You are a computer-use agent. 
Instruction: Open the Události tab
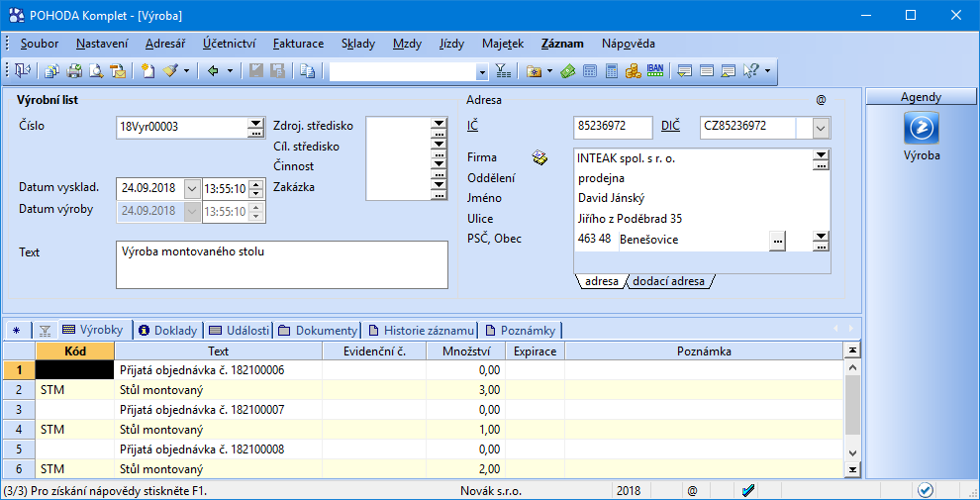coord(239,330)
